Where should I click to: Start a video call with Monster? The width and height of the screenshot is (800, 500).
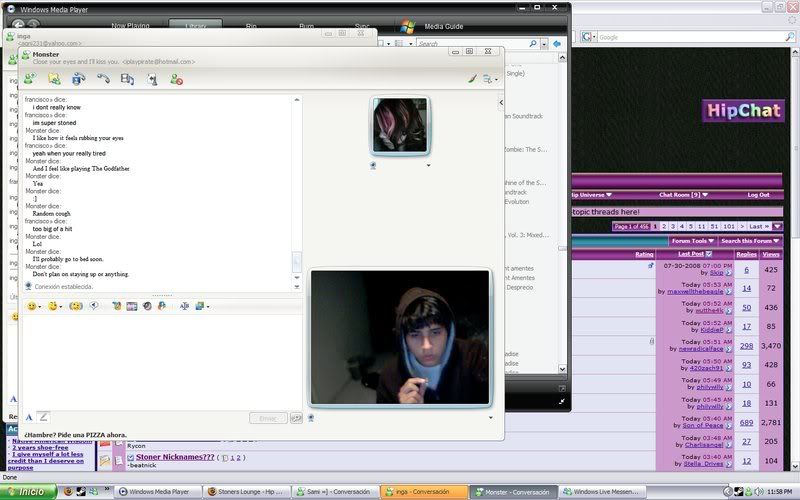click(79, 79)
